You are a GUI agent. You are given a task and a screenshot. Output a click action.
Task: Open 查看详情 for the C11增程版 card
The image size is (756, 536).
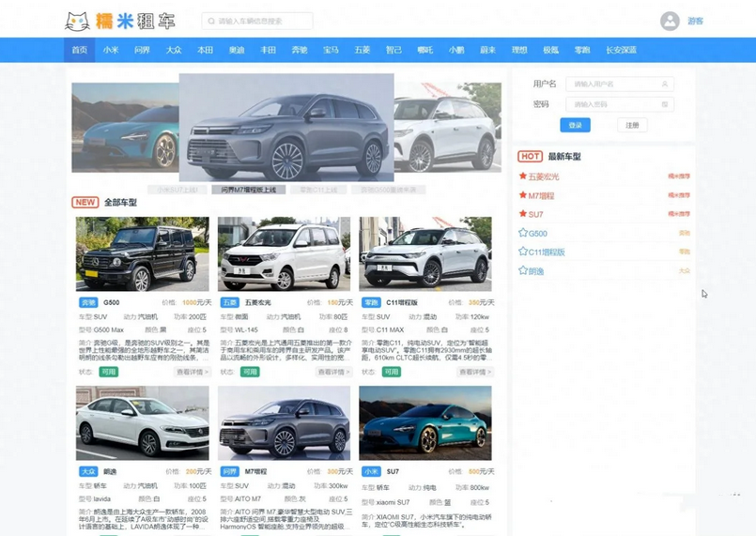point(475,372)
